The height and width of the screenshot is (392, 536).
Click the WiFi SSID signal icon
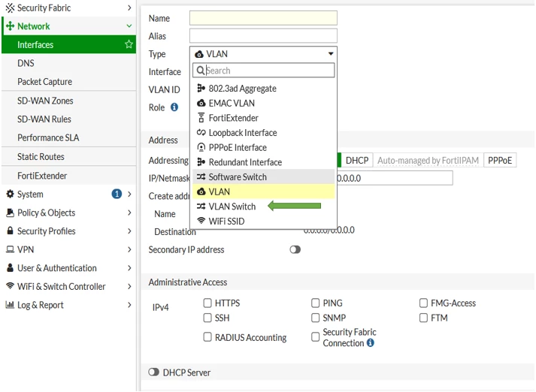tap(201, 221)
